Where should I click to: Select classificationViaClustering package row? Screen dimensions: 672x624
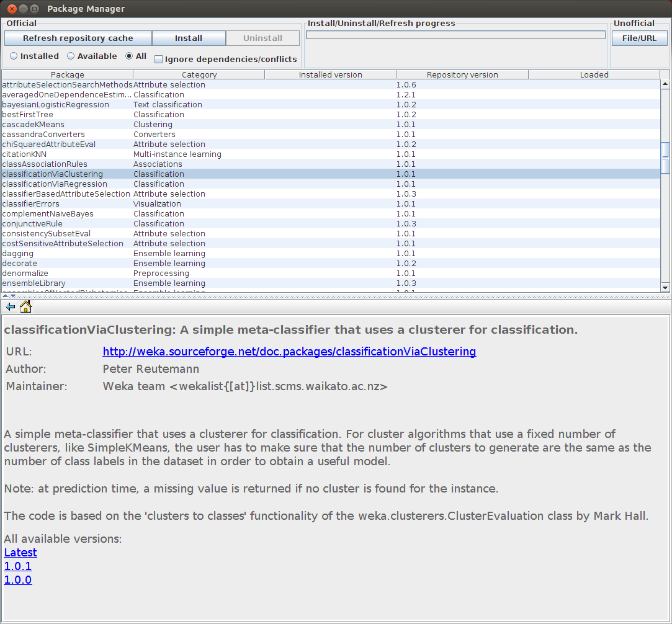tap(331, 174)
